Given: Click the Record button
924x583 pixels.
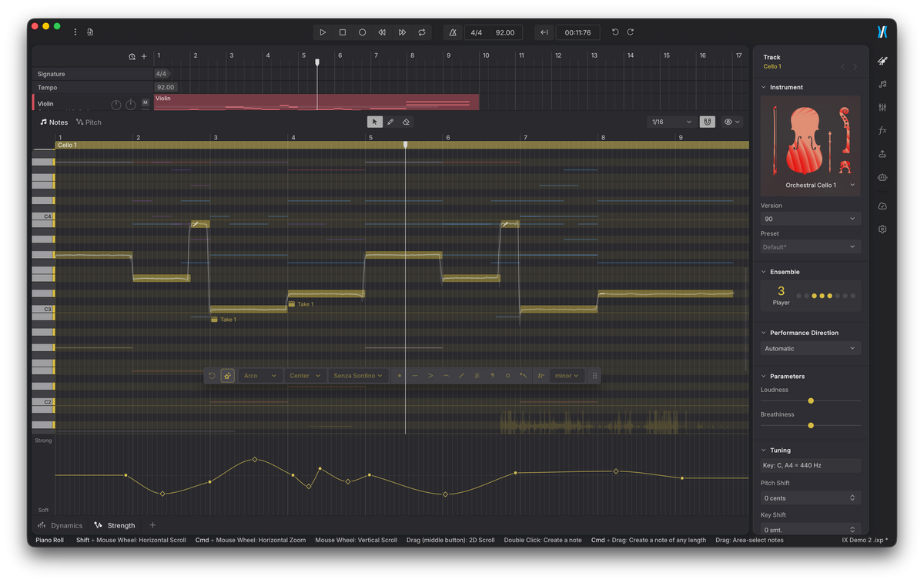Looking at the screenshot, I should click(363, 32).
